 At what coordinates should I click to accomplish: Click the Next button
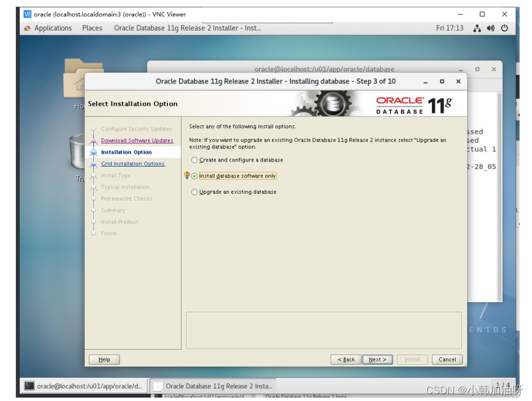(x=378, y=359)
